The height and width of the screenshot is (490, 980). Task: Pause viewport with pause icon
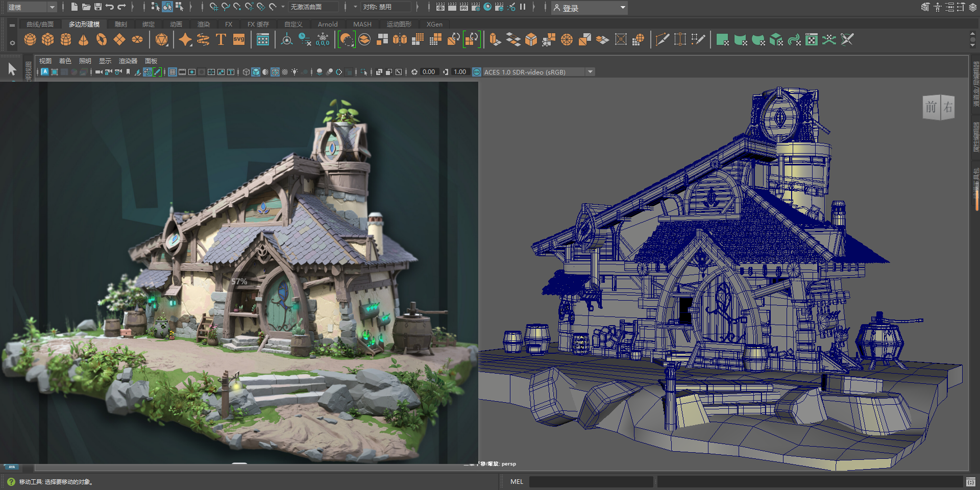[x=523, y=7]
